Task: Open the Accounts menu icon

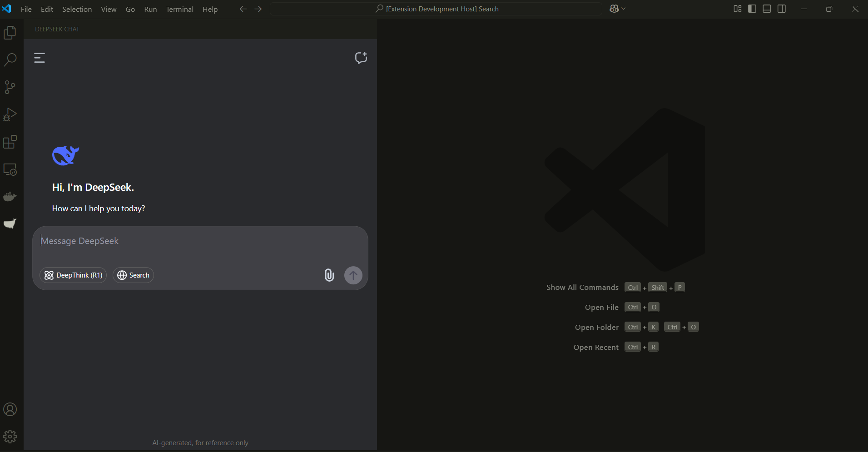Action: coord(10,409)
